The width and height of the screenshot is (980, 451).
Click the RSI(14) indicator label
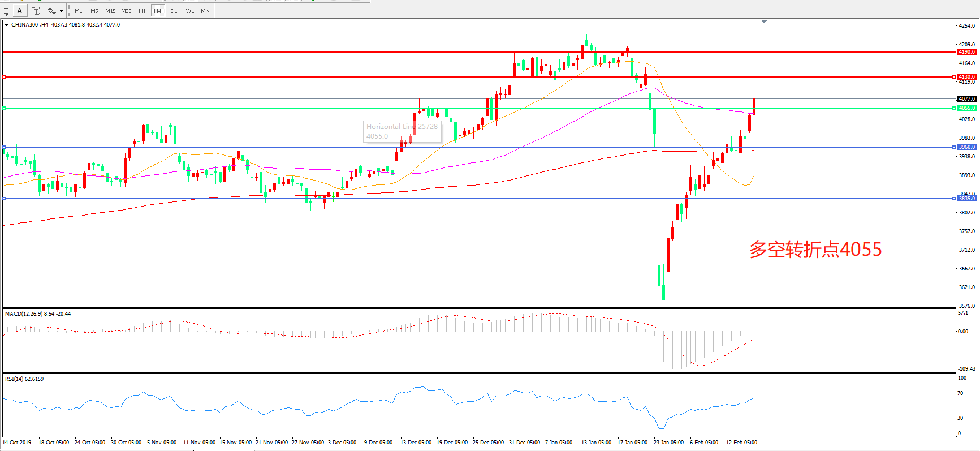14,379
